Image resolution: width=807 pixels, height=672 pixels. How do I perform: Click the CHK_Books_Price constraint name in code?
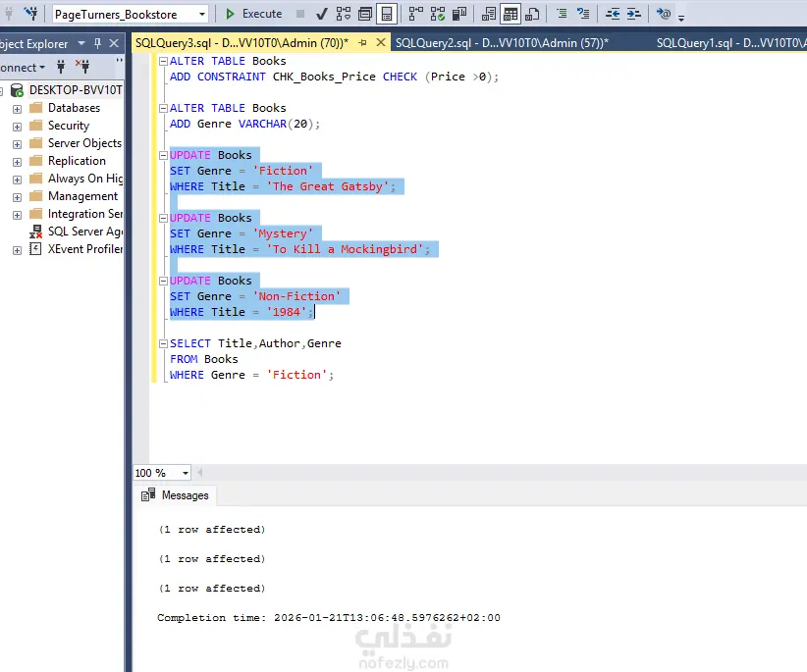pyautogui.click(x=324, y=77)
